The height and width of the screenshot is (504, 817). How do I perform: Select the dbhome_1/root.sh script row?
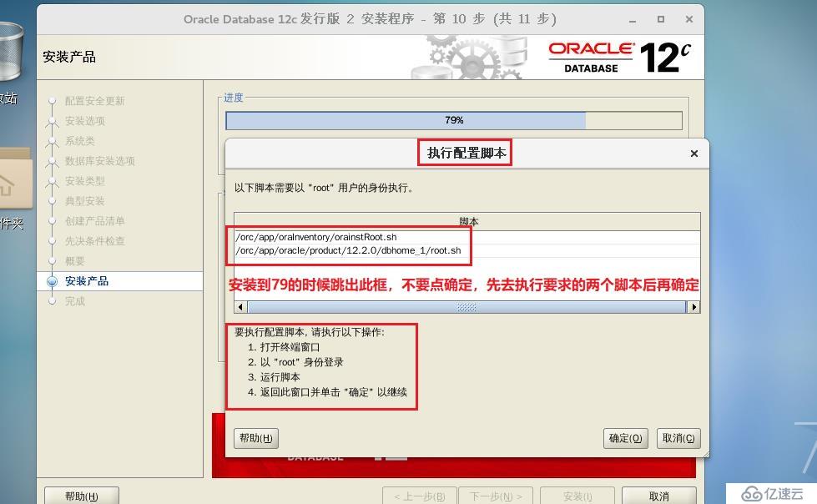pos(466,250)
